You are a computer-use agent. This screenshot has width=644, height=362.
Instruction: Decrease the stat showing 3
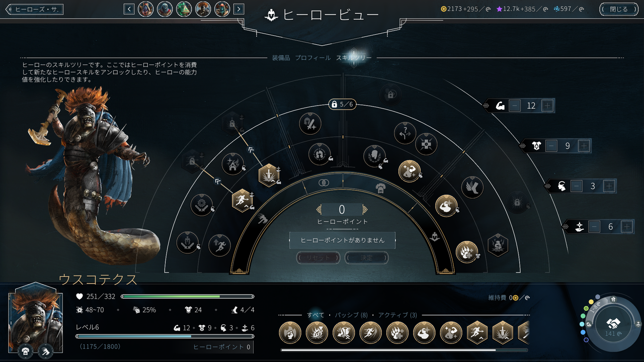point(577,186)
